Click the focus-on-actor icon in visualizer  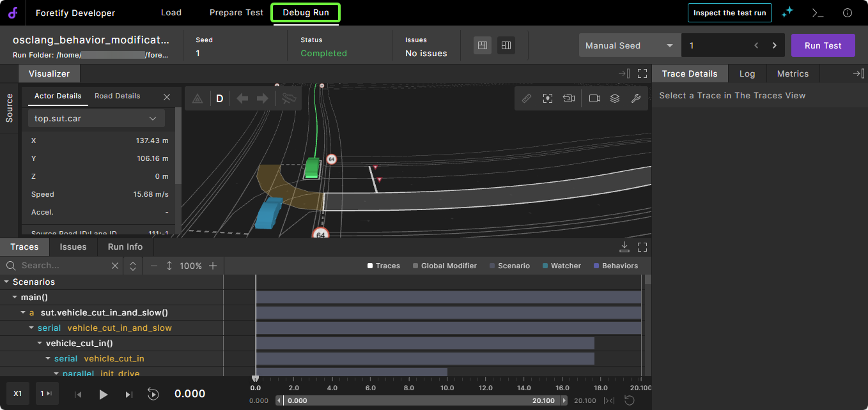pos(548,98)
